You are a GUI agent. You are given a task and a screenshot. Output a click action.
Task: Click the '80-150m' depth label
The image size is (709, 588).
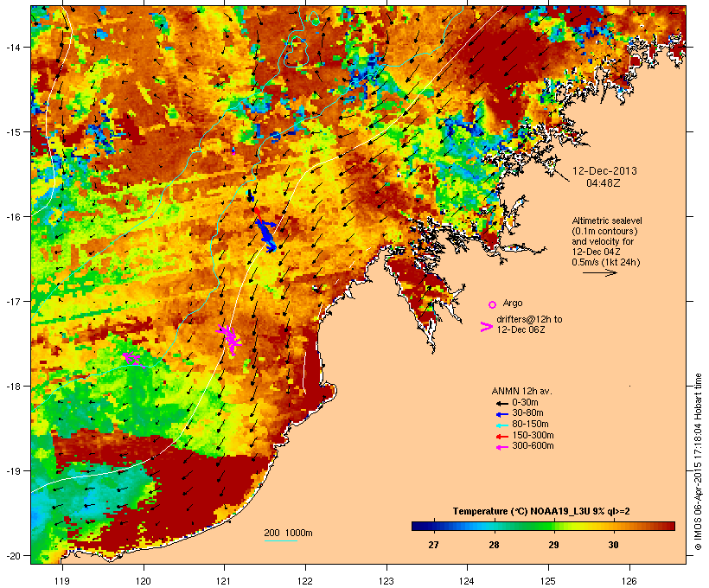pyautogui.click(x=530, y=425)
